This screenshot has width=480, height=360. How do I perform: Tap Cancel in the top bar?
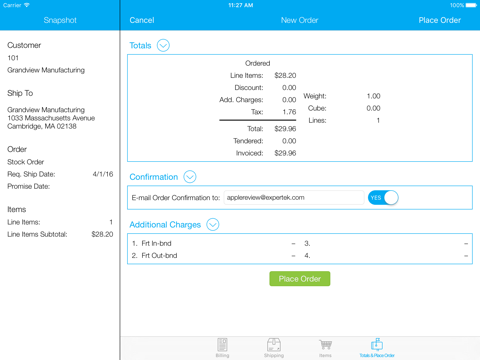[x=142, y=20]
